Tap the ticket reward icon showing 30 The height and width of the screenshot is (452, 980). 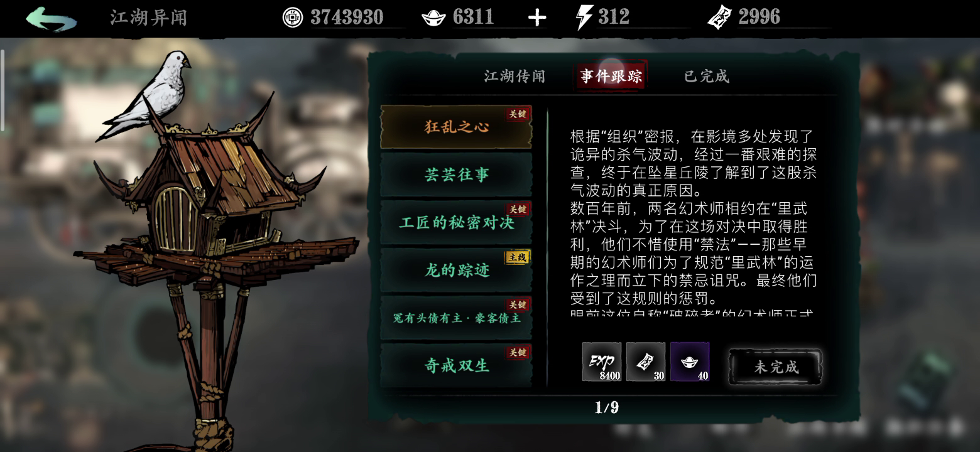[646, 362]
